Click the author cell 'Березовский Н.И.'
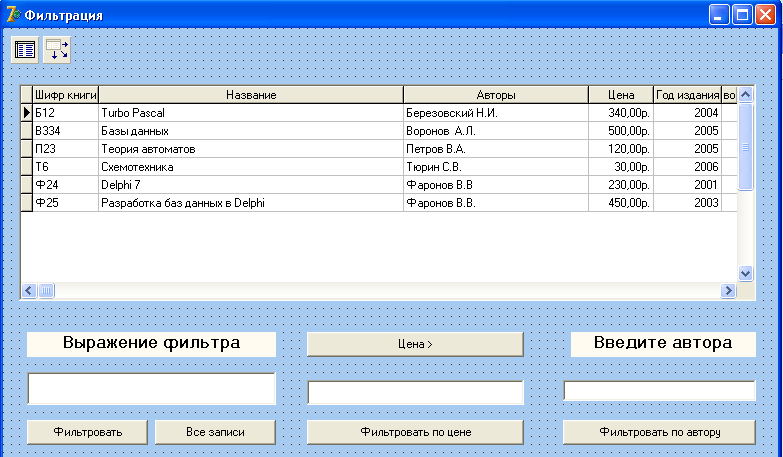The image size is (783, 457). [496, 113]
